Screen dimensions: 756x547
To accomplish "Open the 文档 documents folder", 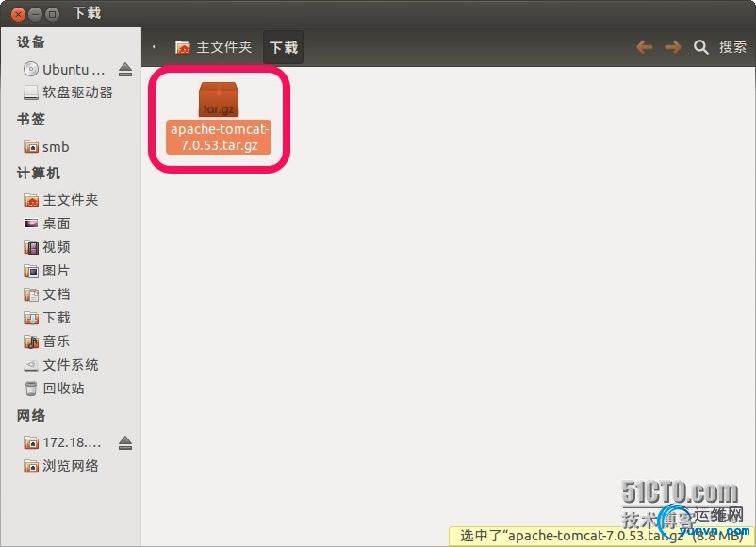I will (x=47, y=294).
